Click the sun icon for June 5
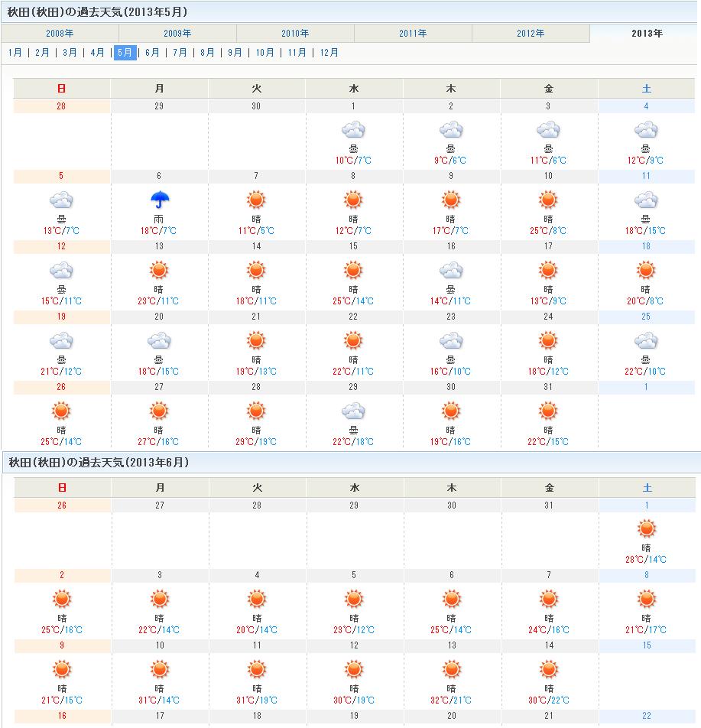701x728 pixels. click(x=354, y=600)
